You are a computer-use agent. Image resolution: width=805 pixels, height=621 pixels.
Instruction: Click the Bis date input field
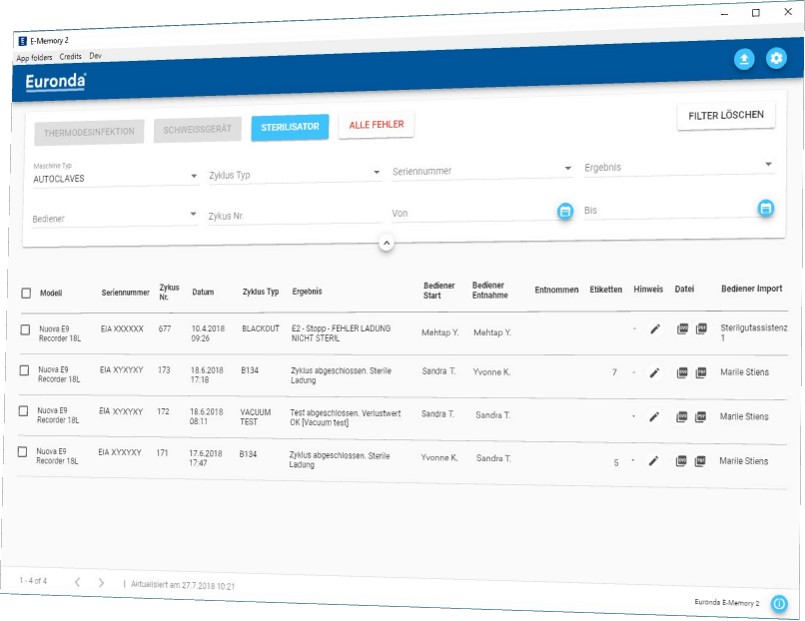[x=669, y=210]
